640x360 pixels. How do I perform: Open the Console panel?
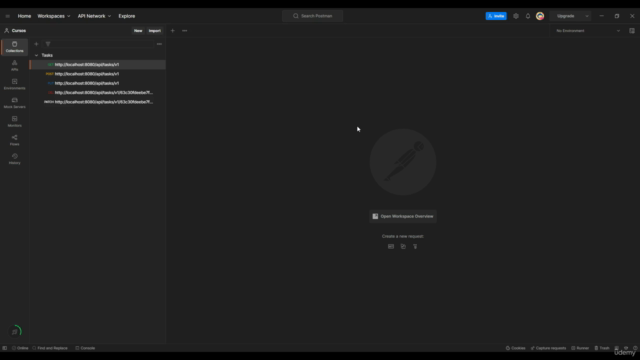click(x=85, y=348)
